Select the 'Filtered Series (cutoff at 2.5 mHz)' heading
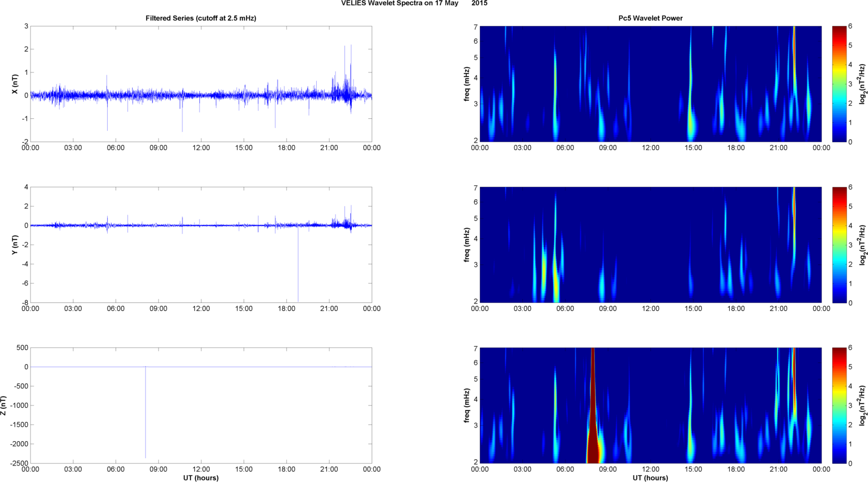The height and width of the screenshot is (482, 868). point(201,18)
